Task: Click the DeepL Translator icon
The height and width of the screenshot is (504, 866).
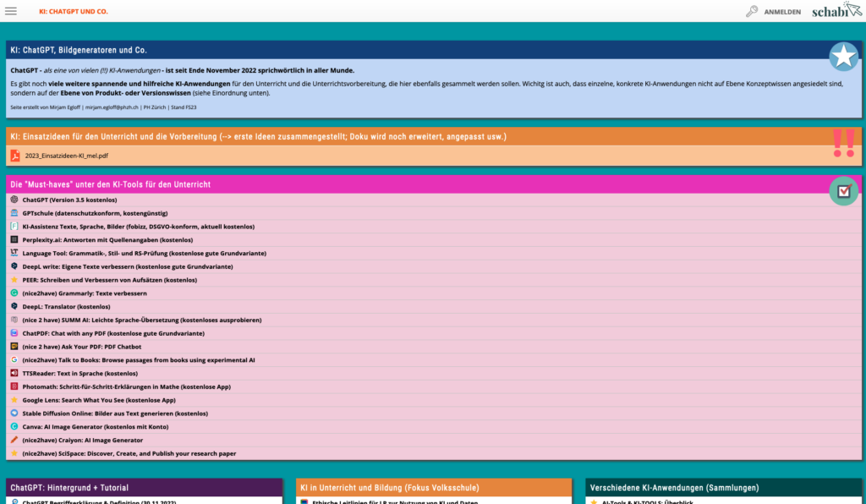Action: point(14,306)
